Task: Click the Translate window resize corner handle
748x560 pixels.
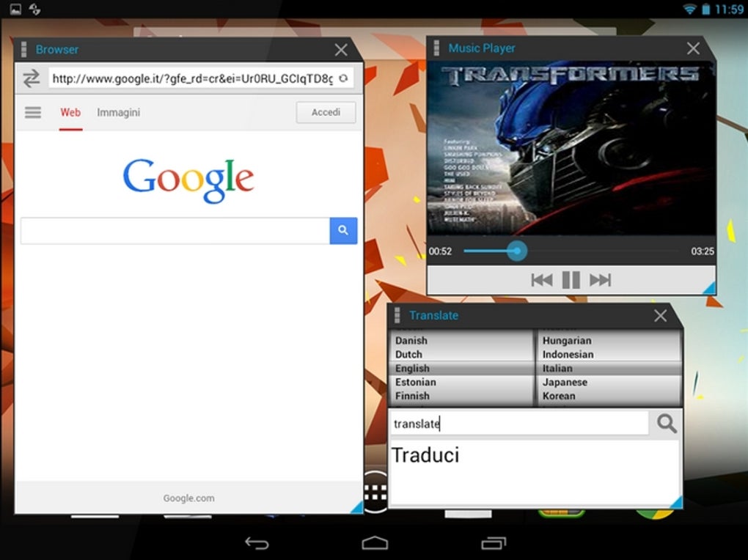Action: [x=676, y=502]
